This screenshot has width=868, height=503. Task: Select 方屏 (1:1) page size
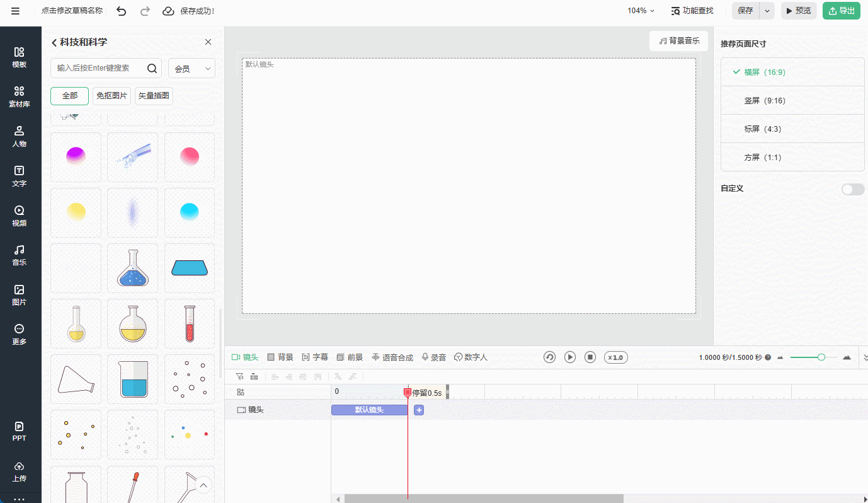(x=762, y=158)
